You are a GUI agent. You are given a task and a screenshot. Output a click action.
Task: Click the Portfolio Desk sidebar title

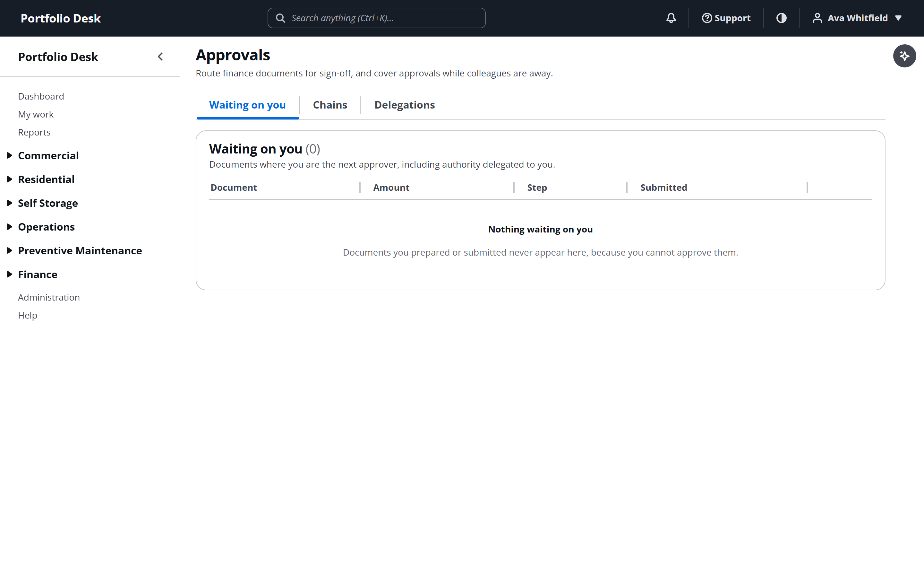[x=58, y=57]
